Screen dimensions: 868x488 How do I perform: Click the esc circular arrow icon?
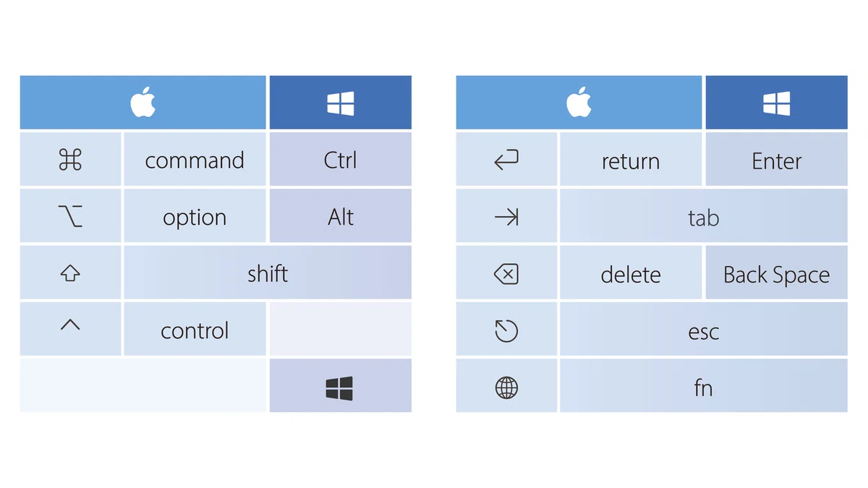click(x=506, y=330)
